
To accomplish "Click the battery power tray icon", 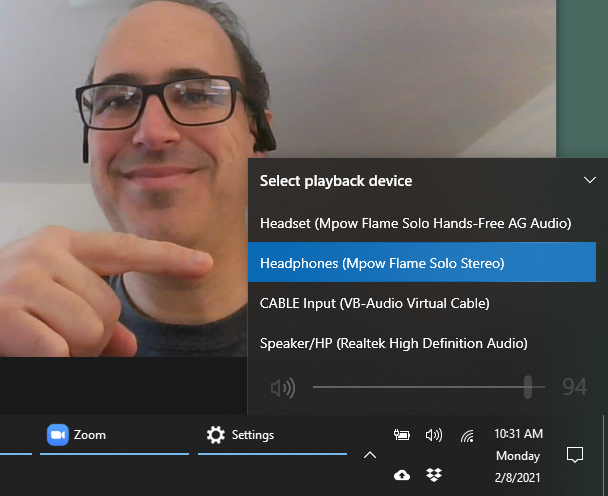I will [x=402, y=435].
